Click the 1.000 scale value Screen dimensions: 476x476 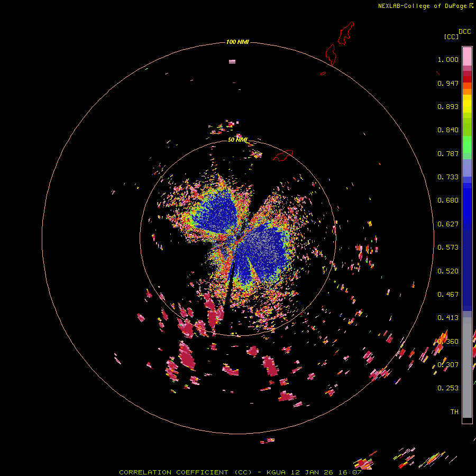tap(448, 59)
